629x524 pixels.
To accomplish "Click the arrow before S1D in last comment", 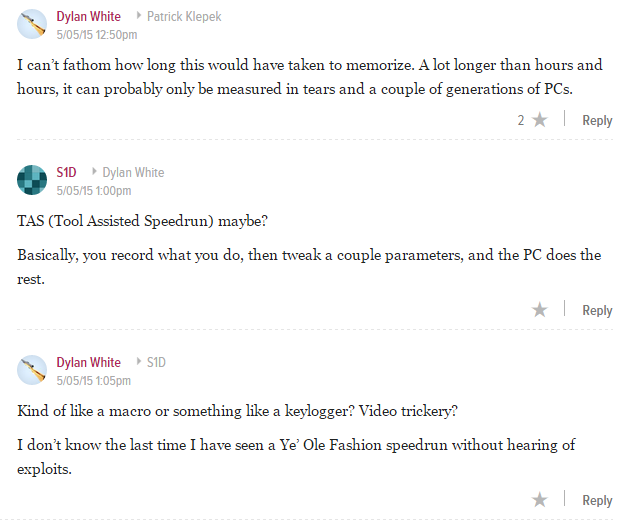I will coord(139,362).
